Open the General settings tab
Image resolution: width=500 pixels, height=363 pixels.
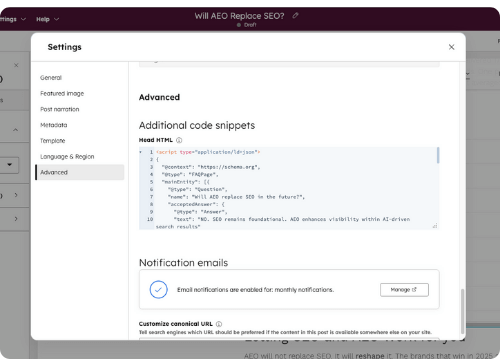point(51,78)
